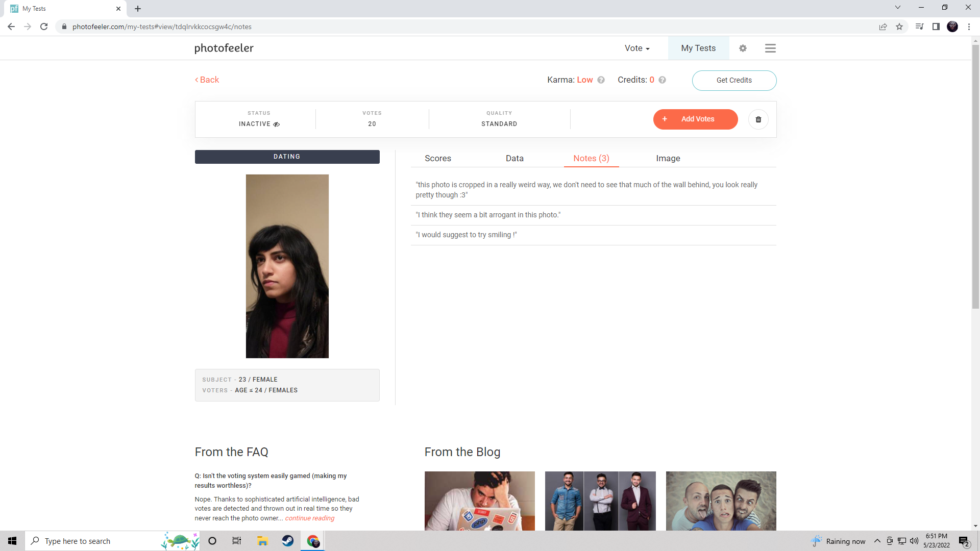Image resolution: width=980 pixels, height=551 pixels.
Task: Switch to the Scores tab
Action: coord(438,158)
